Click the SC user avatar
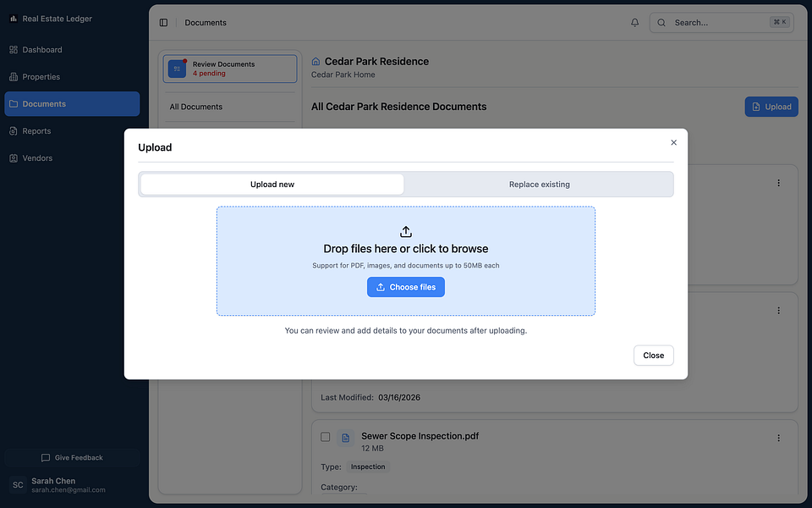The image size is (812, 508). 18,484
